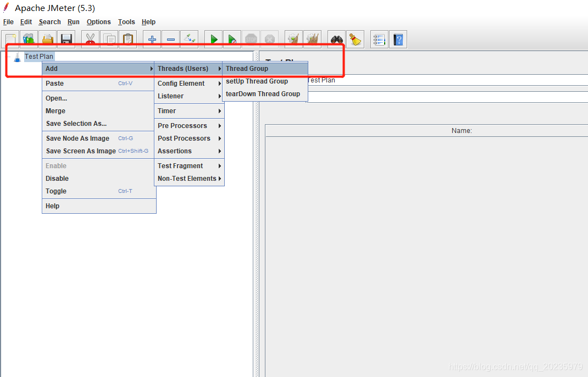The width and height of the screenshot is (588, 377).
Task: Expand the Listener submenu
Action: [189, 96]
